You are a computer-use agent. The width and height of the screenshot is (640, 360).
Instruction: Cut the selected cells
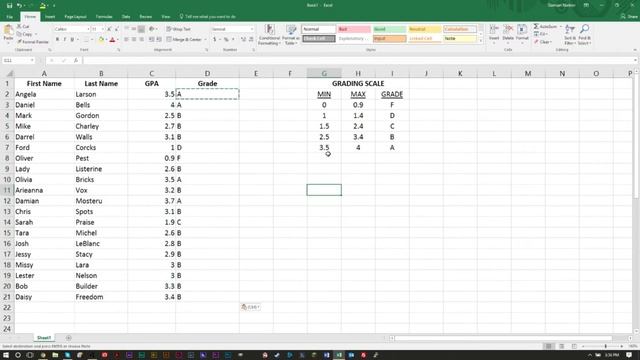coord(23,26)
